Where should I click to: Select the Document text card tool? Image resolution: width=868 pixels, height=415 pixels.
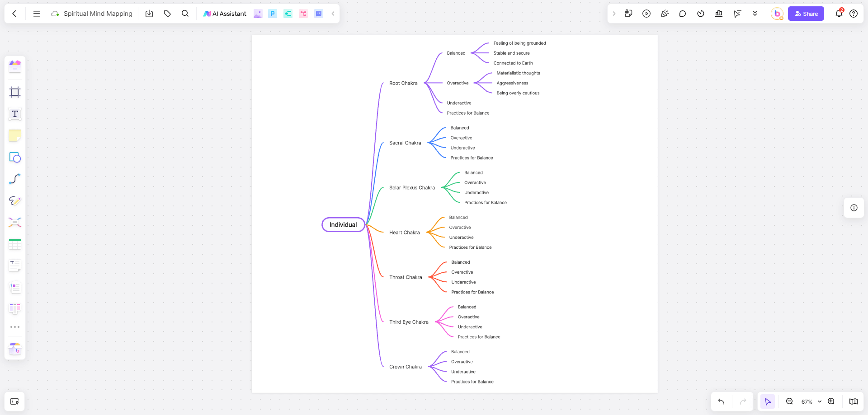pyautogui.click(x=15, y=266)
